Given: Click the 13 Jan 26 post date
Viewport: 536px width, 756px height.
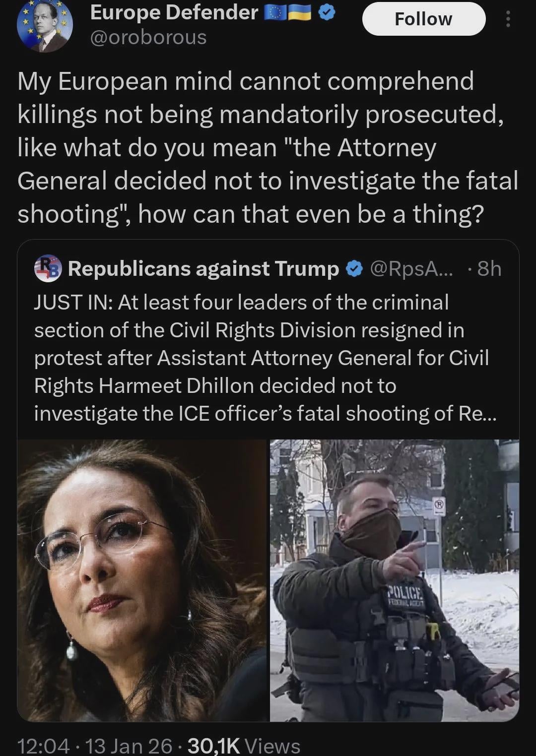Looking at the screenshot, I should coord(129,746).
